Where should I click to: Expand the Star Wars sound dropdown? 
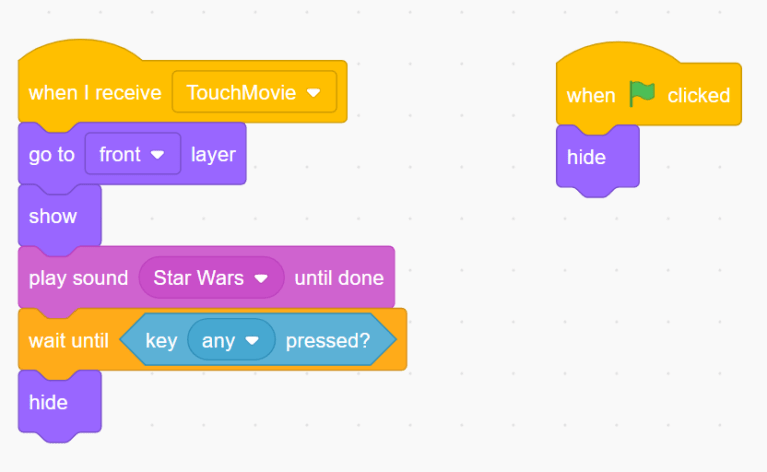[x=211, y=278]
